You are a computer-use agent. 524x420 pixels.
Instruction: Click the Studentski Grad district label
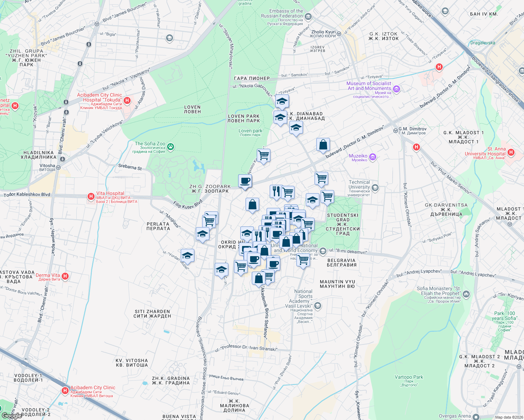[x=343, y=224]
